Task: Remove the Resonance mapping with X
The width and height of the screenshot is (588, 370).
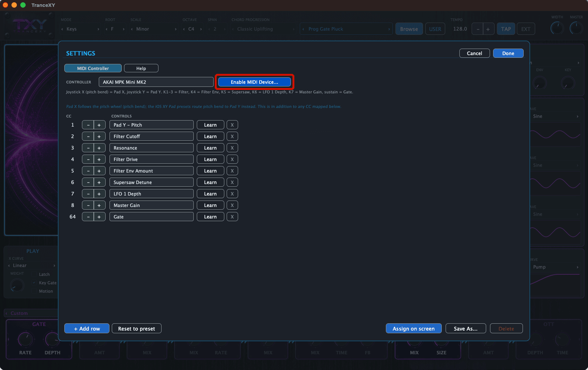Action: tap(232, 148)
